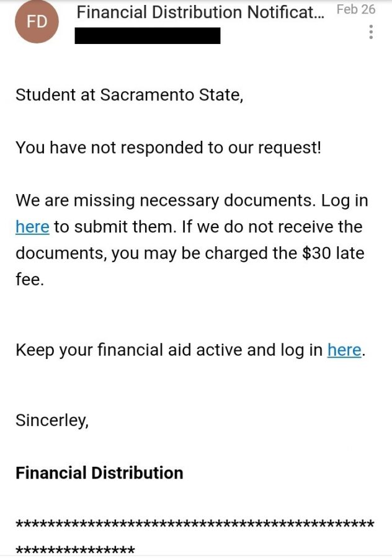Image resolution: width=392 pixels, height=558 pixels.
Task: Click the 'Sincerley,' closing line
Action: tap(52, 420)
